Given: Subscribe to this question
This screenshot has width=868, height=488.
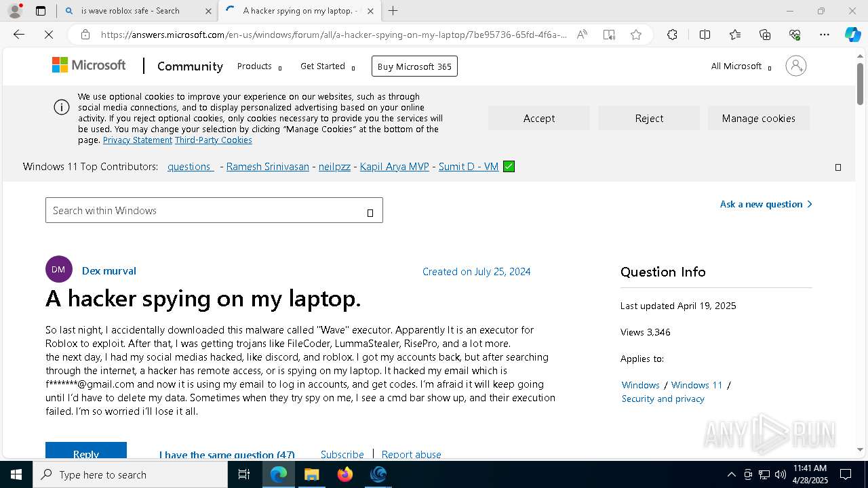Looking at the screenshot, I should pyautogui.click(x=342, y=455).
